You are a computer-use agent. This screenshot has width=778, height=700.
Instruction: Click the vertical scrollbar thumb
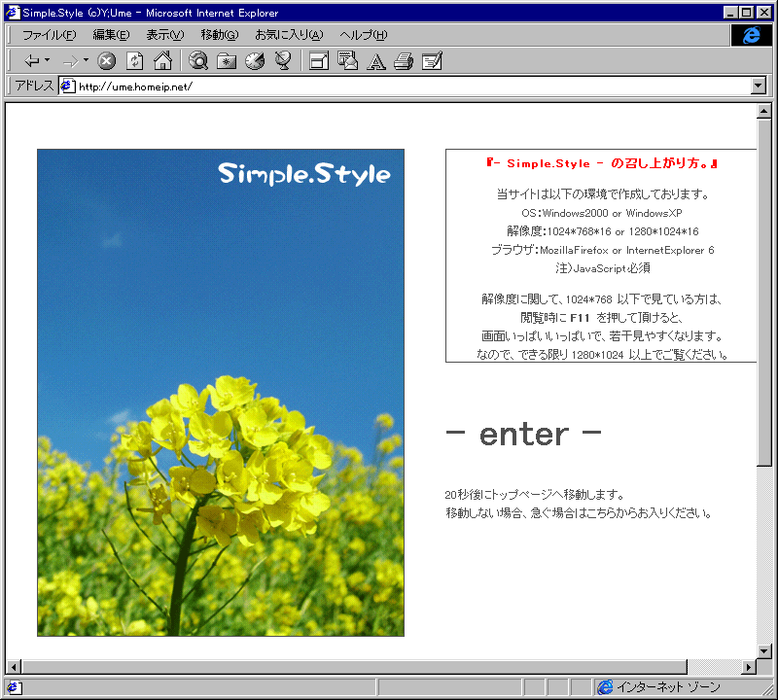pos(764,293)
